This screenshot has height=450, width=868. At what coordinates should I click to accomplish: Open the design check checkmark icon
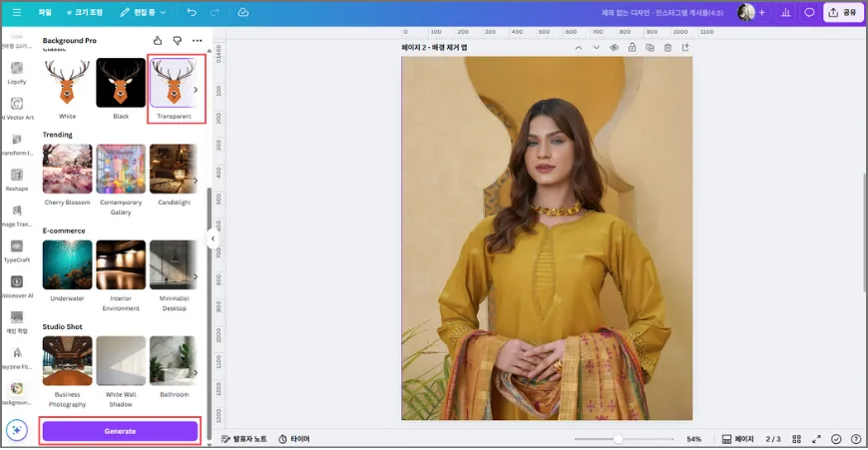click(836, 439)
